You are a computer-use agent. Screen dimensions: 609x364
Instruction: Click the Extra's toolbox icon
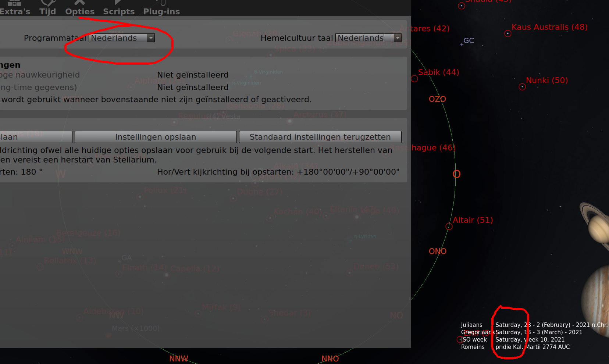(14, 4)
